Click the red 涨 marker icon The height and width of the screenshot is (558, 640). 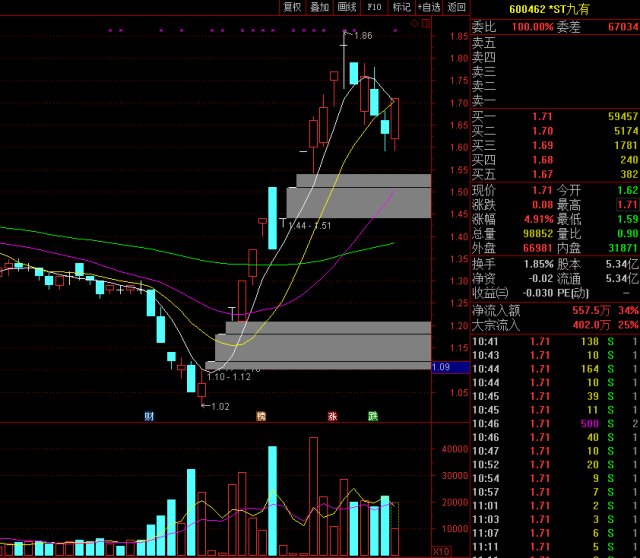[332, 415]
